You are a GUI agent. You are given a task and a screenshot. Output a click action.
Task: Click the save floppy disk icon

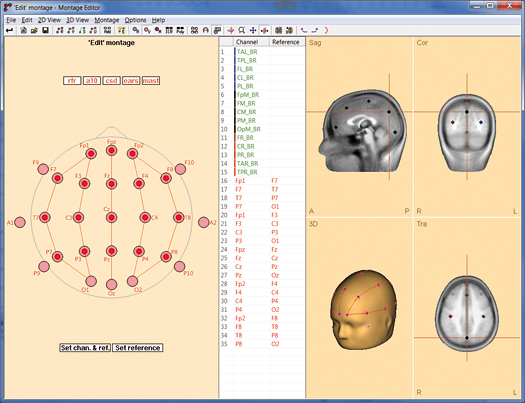[x=45, y=30]
